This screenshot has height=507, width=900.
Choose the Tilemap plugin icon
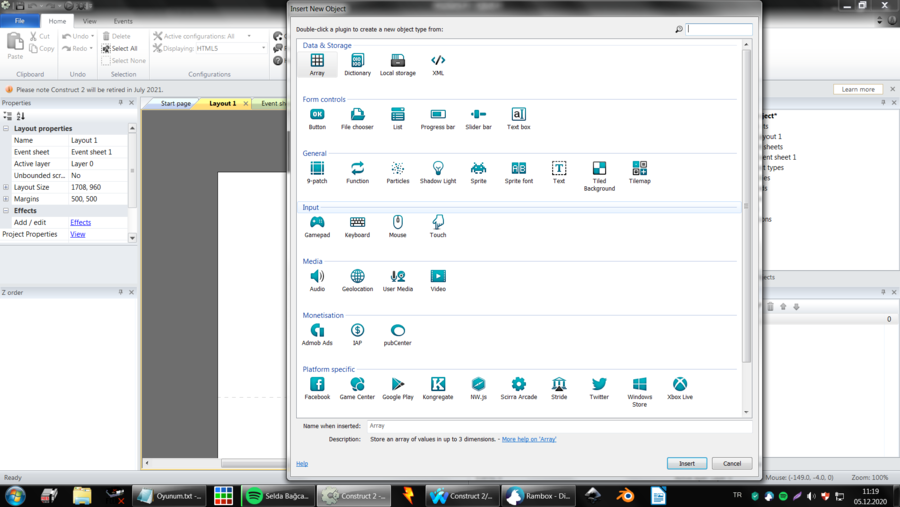pyautogui.click(x=639, y=169)
